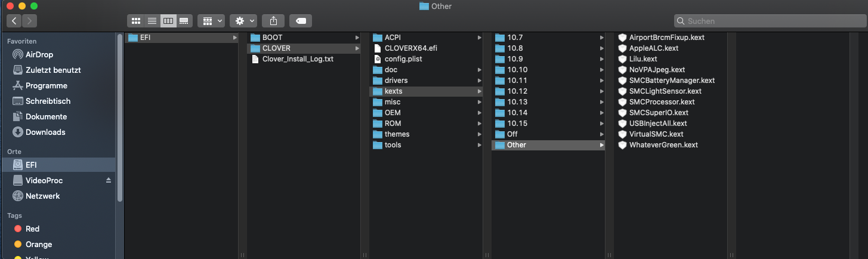Go forward with the right arrow button
Screen dimensions: 868x259
(29, 21)
